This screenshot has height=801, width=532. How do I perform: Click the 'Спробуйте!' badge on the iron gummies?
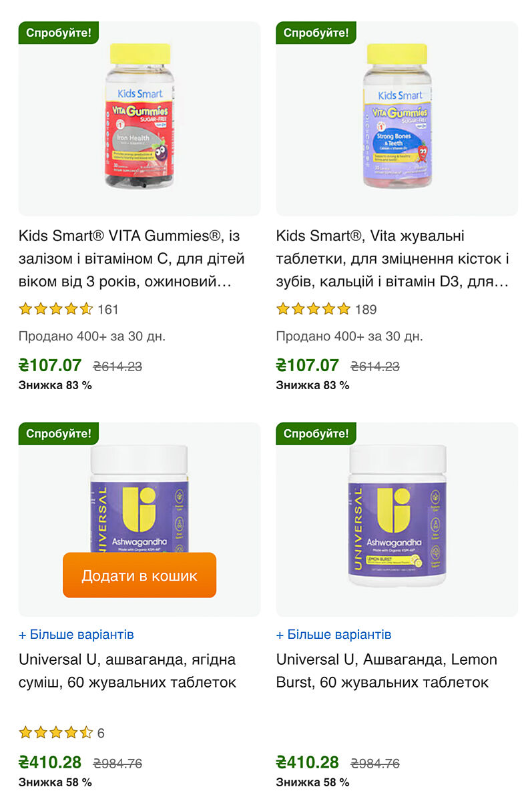click(x=59, y=32)
